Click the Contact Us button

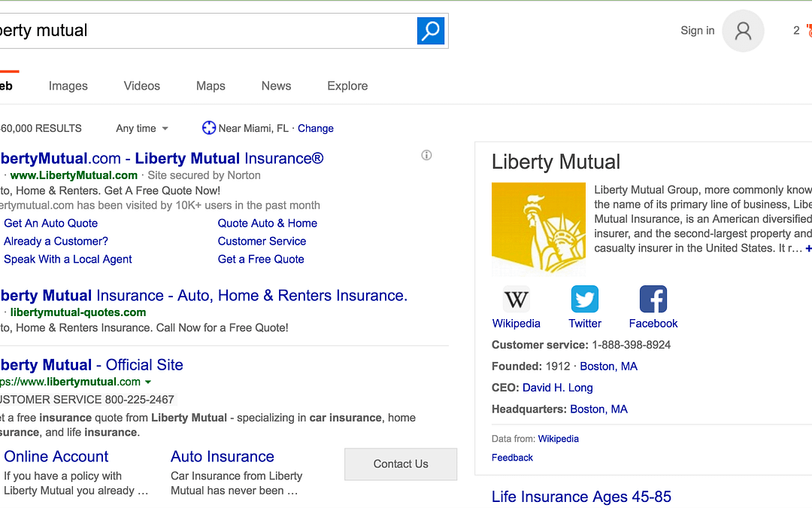401,464
